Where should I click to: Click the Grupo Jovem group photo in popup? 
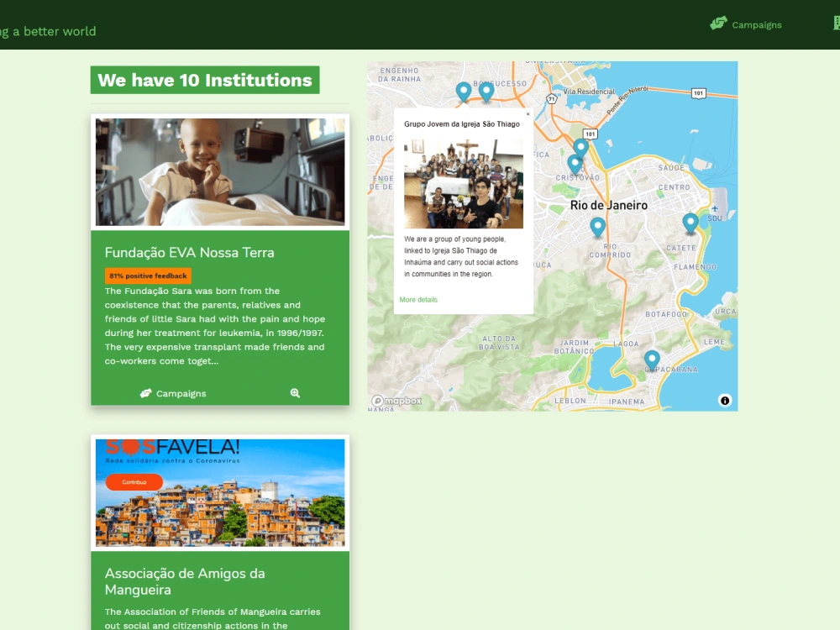coord(464,184)
